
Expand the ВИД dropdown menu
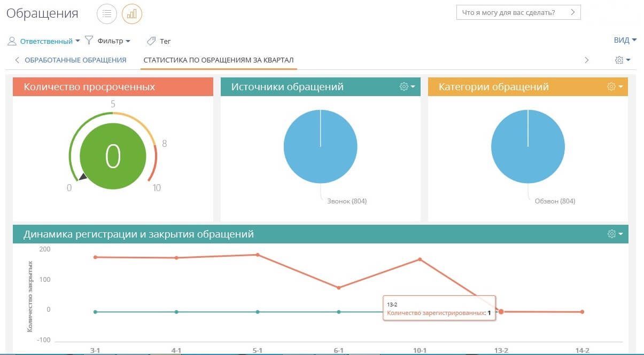click(625, 40)
